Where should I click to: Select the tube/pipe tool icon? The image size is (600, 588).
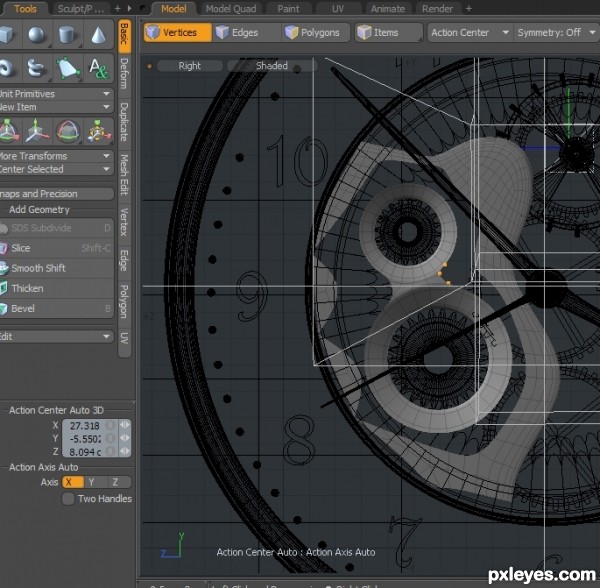(x=37, y=68)
